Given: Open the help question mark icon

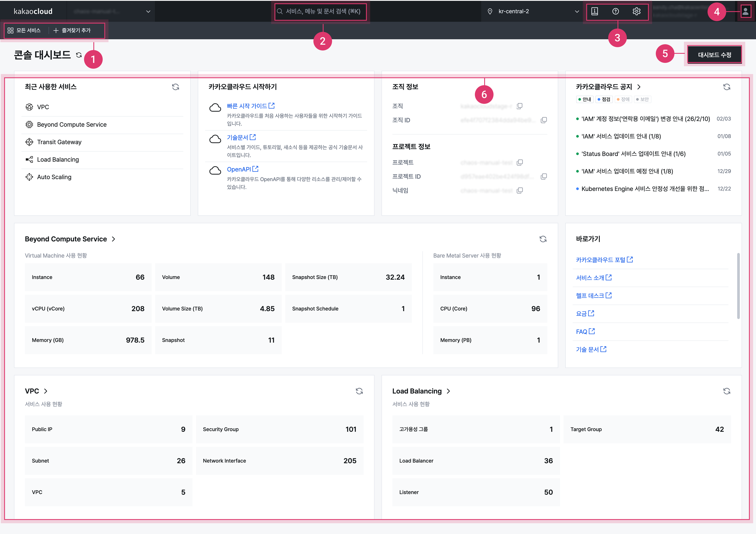Looking at the screenshot, I should coord(615,12).
